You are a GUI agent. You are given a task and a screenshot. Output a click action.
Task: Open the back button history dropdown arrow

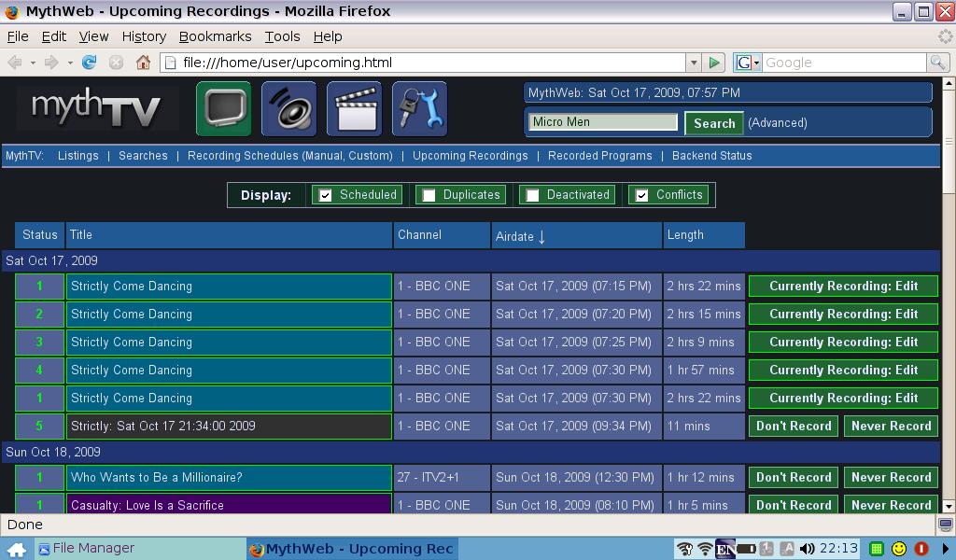(33, 63)
